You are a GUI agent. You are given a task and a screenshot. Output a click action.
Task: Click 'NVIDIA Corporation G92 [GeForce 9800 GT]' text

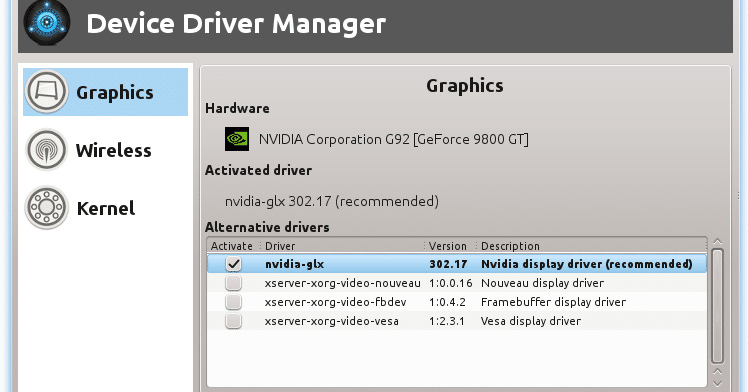coord(394,139)
